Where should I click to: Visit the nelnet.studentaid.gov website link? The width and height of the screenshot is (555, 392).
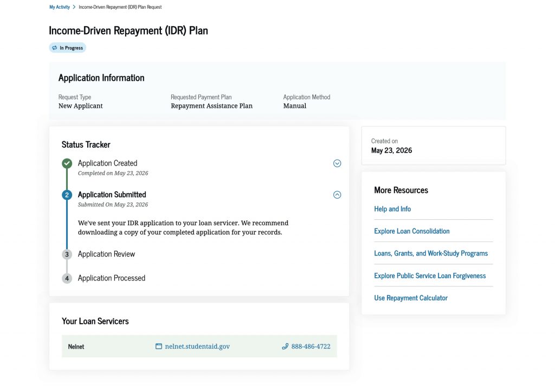pyautogui.click(x=197, y=347)
